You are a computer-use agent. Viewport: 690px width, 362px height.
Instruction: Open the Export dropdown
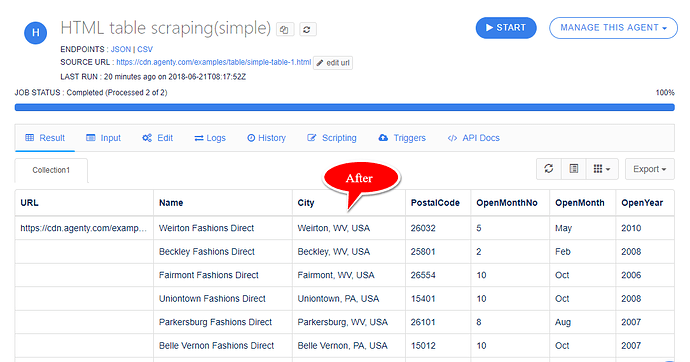[x=650, y=169]
